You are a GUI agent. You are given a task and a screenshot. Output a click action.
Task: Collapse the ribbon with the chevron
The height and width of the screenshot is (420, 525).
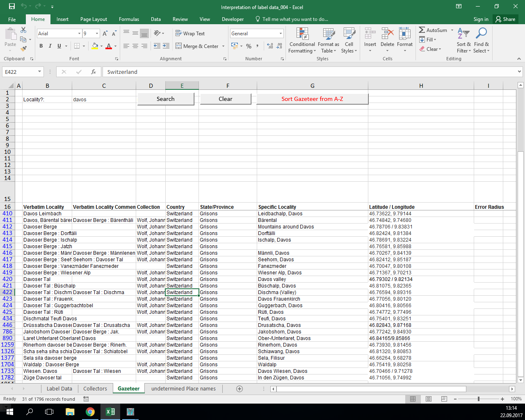coord(518,59)
